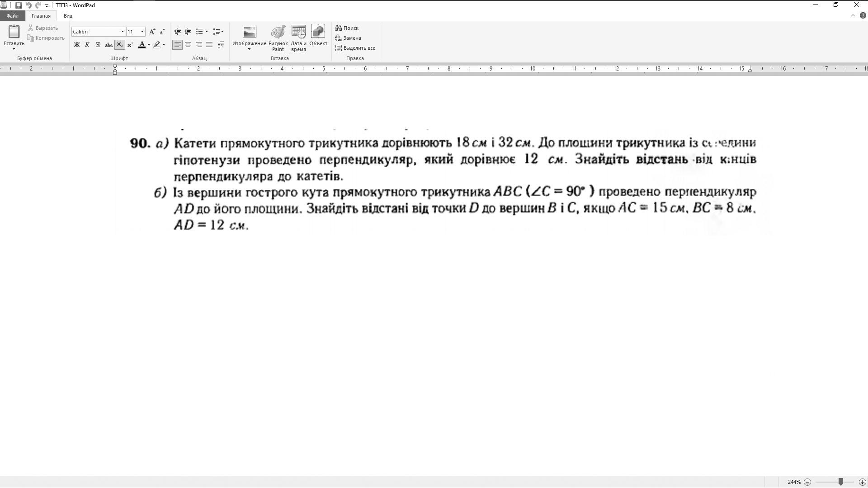This screenshot has width=868, height=488.
Task: Expand the bullet list style dropdown arrow
Action: pyautogui.click(x=207, y=32)
